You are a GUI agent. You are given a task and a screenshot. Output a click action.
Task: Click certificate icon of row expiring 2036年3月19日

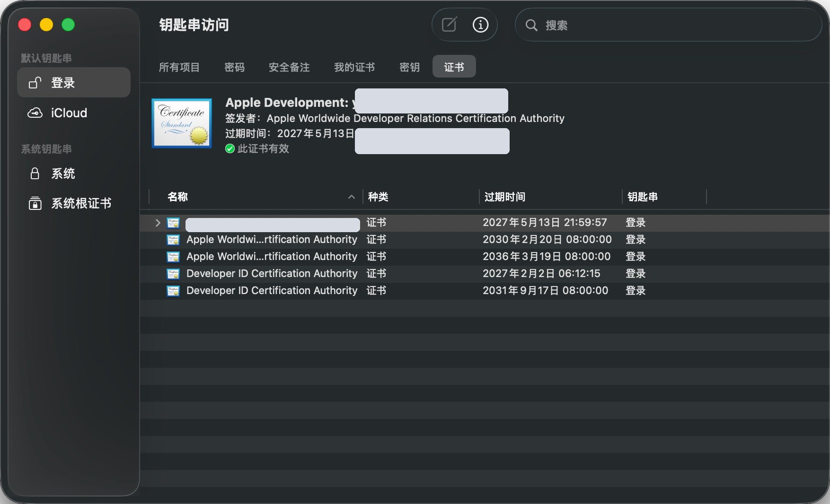pos(173,257)
